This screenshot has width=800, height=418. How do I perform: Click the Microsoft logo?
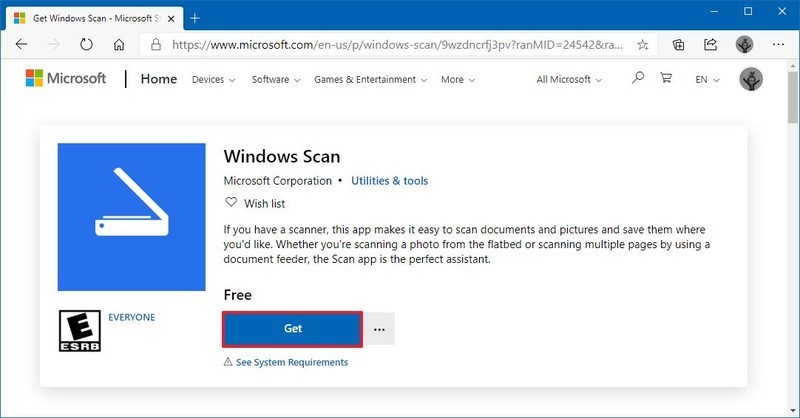click(x=66, y=78)
